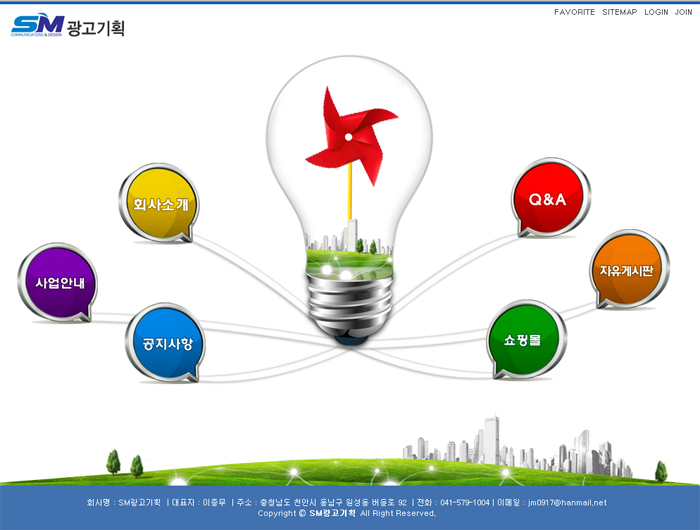The image size is (700, 530).
Task: Open the blue 공지사항 bubble
Action: (166, 343)
